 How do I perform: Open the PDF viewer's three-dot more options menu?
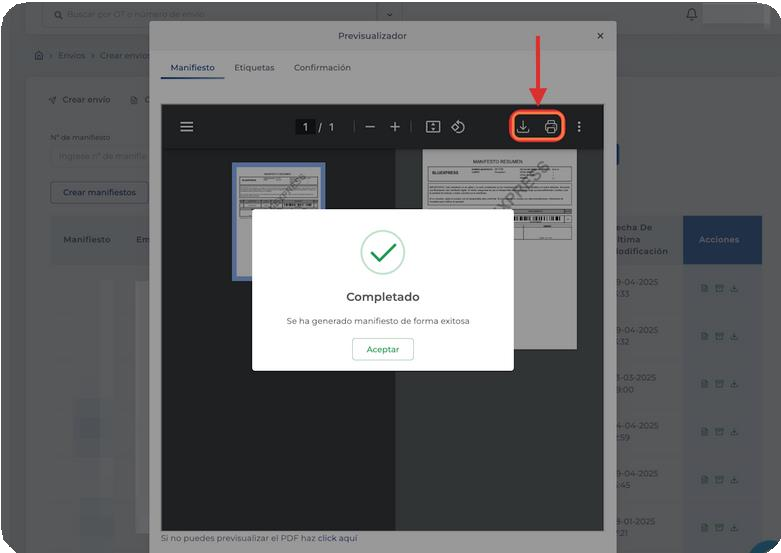[x=579, y=127]
